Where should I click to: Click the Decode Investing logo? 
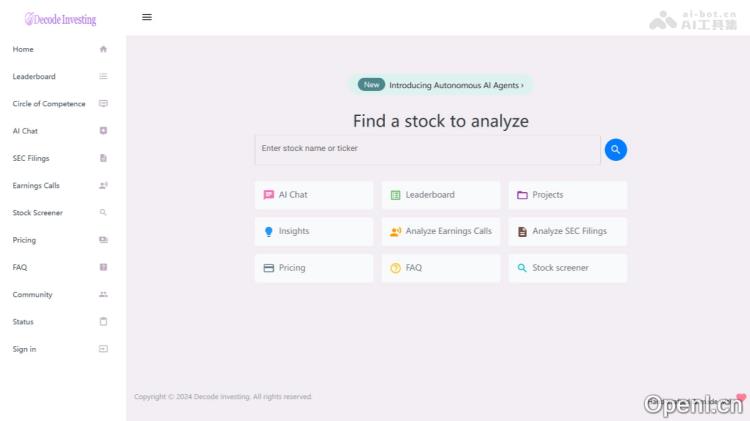pos(61,19)
